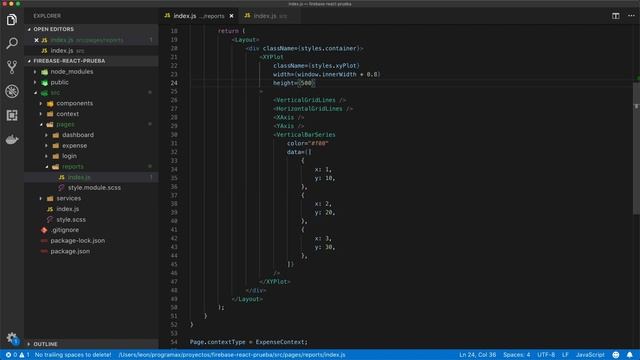This screenshot has height=360, width=640.
Task: Click the EXPLORER panel title
Action: (47, 16)
